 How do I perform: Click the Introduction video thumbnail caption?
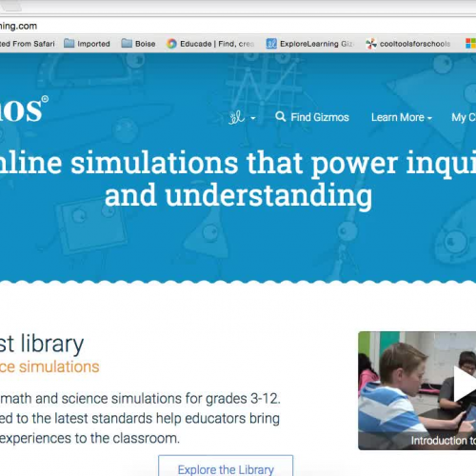[x=444, y=441]
